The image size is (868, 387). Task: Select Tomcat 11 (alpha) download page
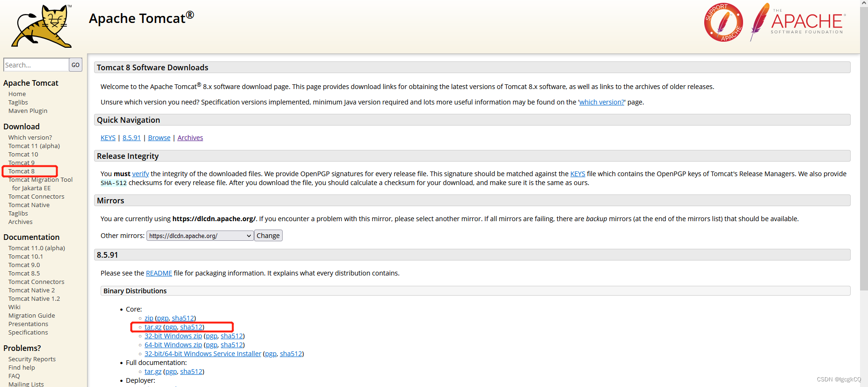34,146
